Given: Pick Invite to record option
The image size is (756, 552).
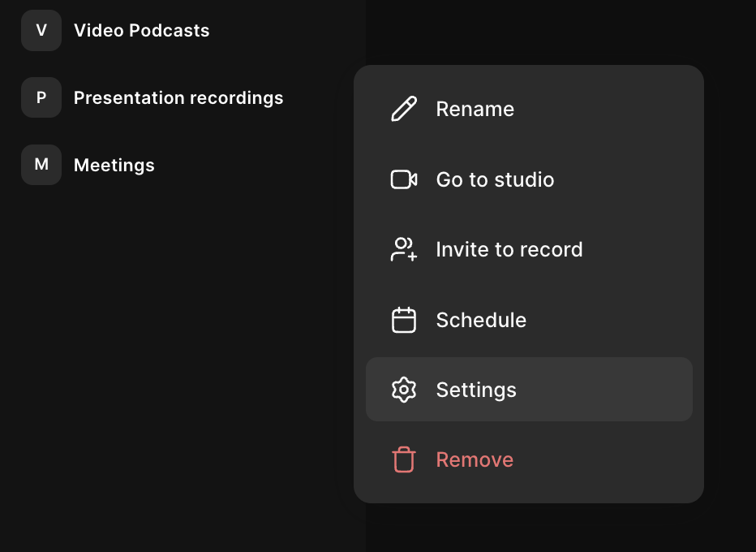Looking at the screenshot, I should tap(529, 249).
